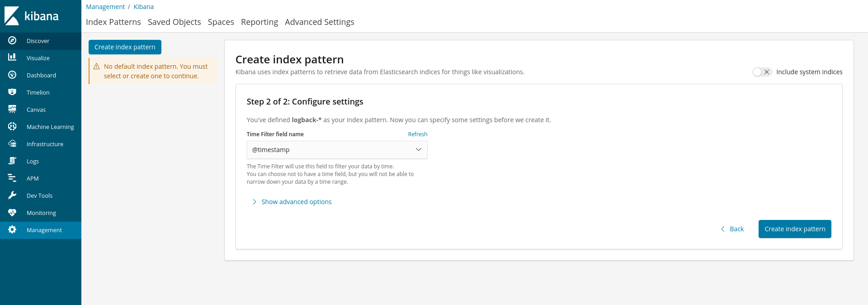Select Timelion label in sidebar
Viewport: 868px width, 305px height.
pos(38,92)
